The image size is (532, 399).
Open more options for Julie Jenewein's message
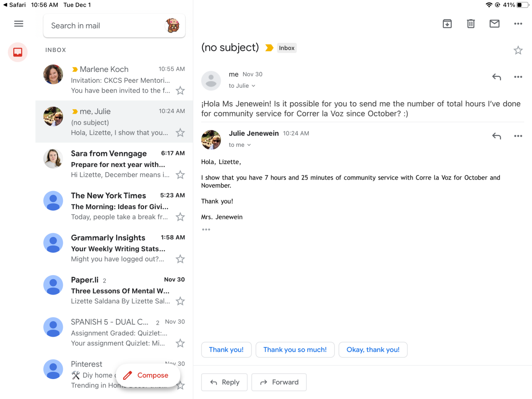(518, 136)
